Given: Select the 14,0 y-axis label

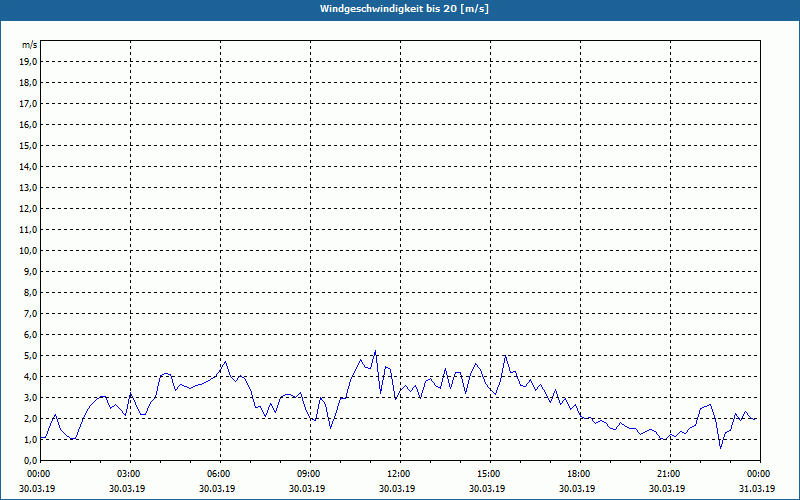Looking at the screenshot, I should point(28,167).
